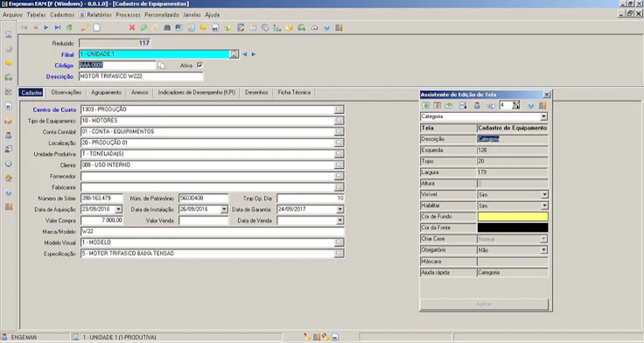Screen dimensions: 644x343
Task: Click the Fabricante input field
Action: click(208, 187)
